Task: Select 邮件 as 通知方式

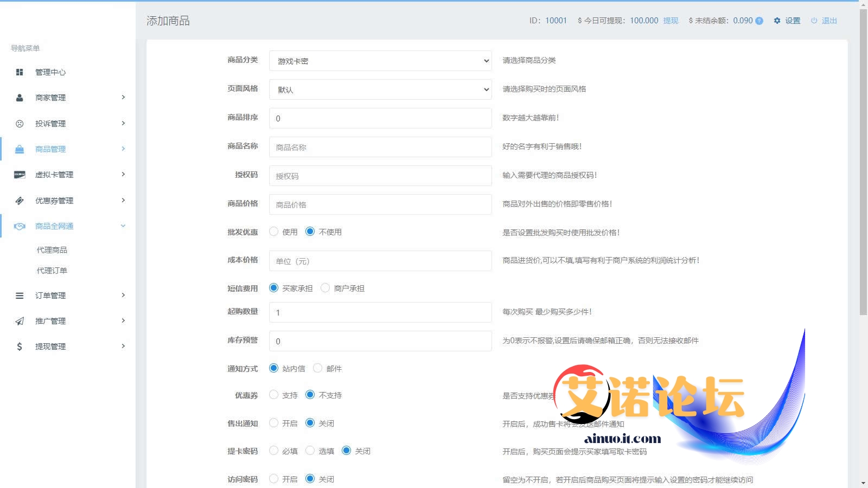Action: (318, 368)
